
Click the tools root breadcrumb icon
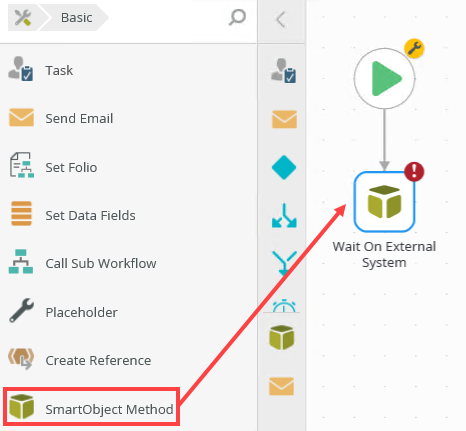[23, 17]
